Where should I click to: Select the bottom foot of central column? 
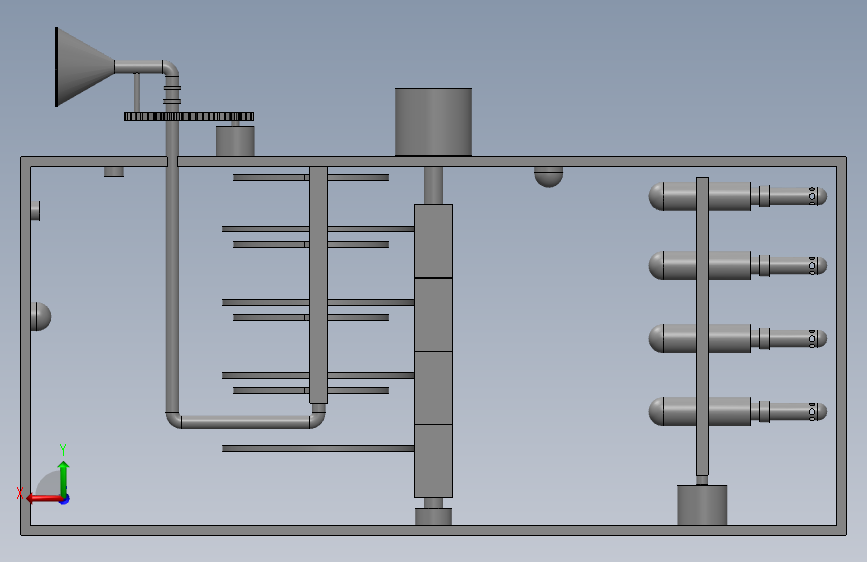tap(434, 517)
